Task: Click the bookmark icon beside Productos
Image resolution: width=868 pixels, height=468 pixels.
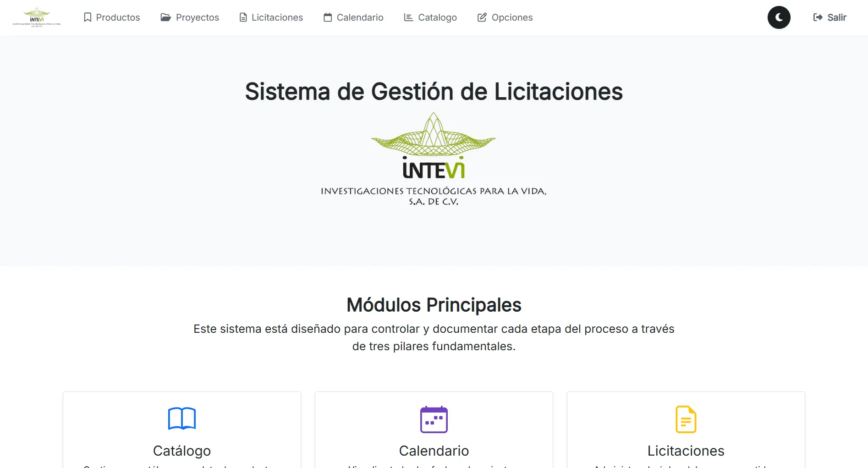Action: tap(88, 17)
